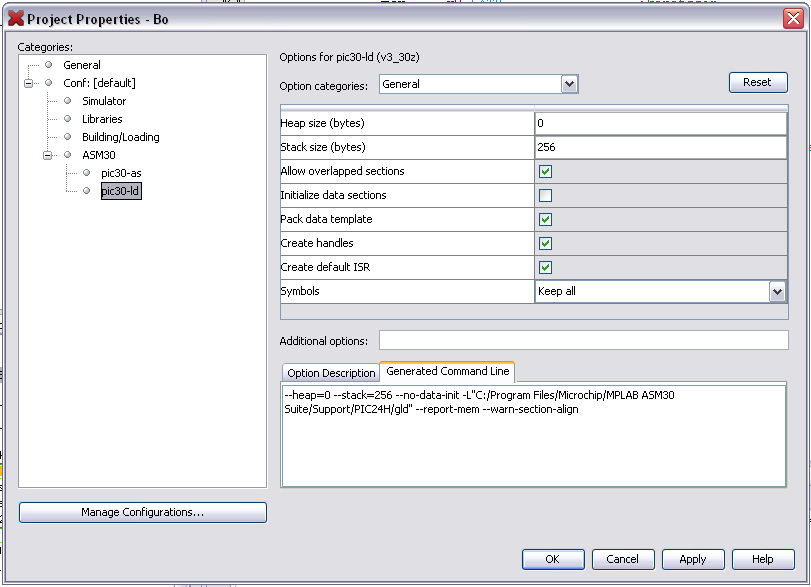The width and height of the screenshot is (811, 587).
Task: Select pic30-ld in the tree
Action: (x=121, y=191)
